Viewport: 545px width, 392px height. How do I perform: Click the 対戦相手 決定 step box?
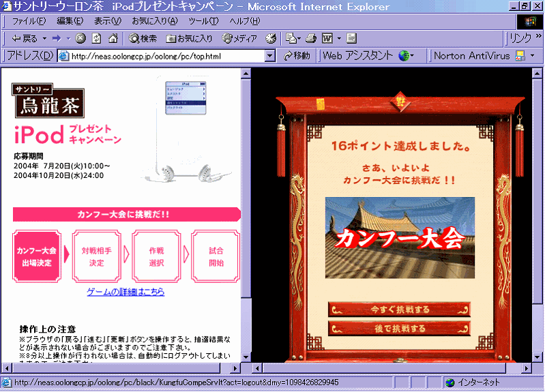click(97, 256)
